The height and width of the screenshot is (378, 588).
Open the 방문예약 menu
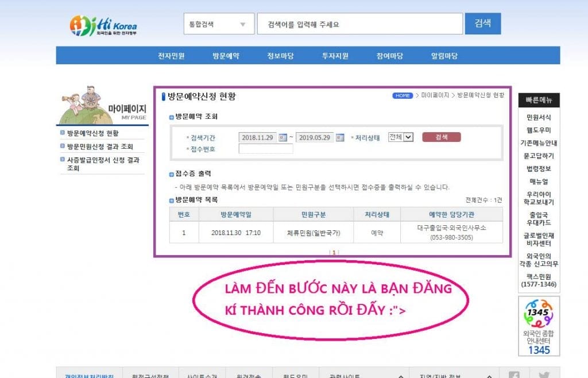pyautogui.click(x=226, y=56)
